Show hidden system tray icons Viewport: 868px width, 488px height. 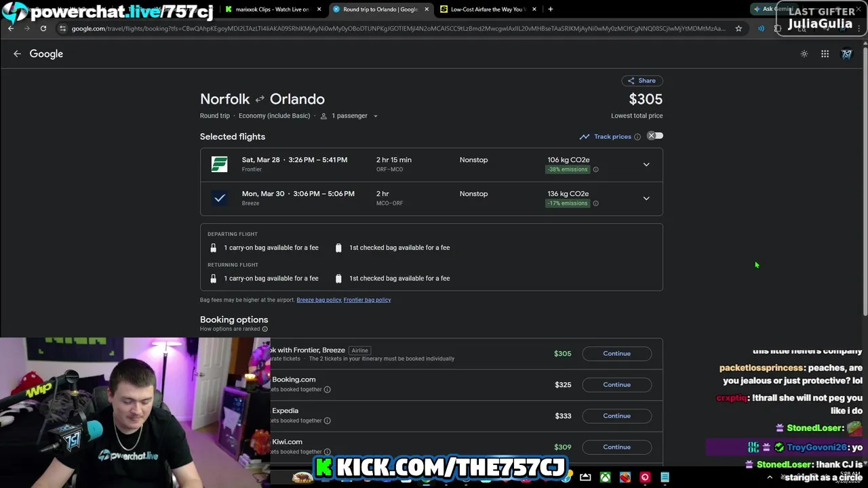[769, 477]
